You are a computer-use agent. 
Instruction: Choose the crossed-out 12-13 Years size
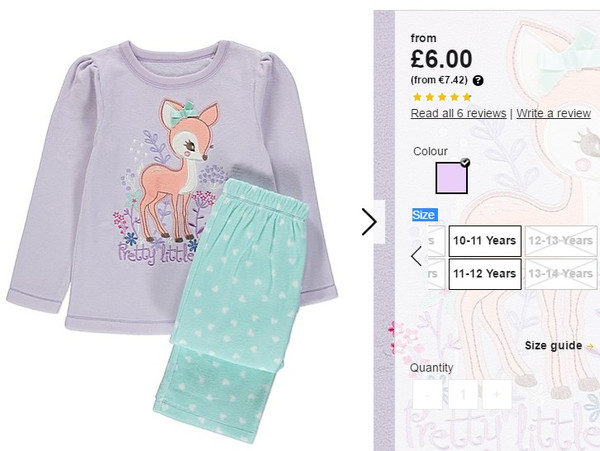561,241
